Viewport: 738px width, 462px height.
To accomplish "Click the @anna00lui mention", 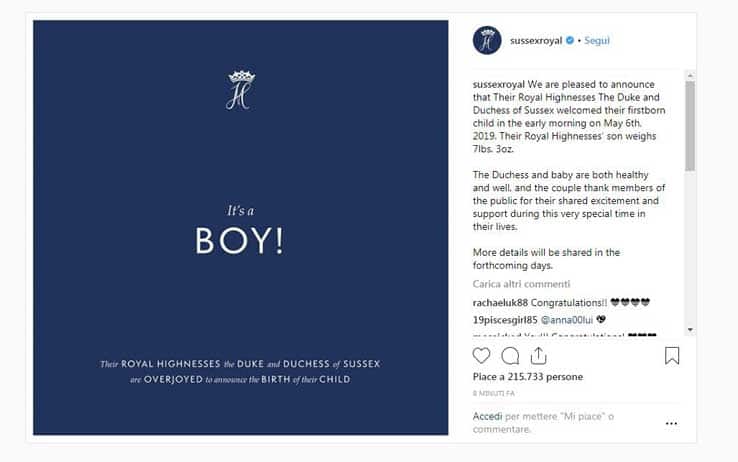I will pos(567,320).
